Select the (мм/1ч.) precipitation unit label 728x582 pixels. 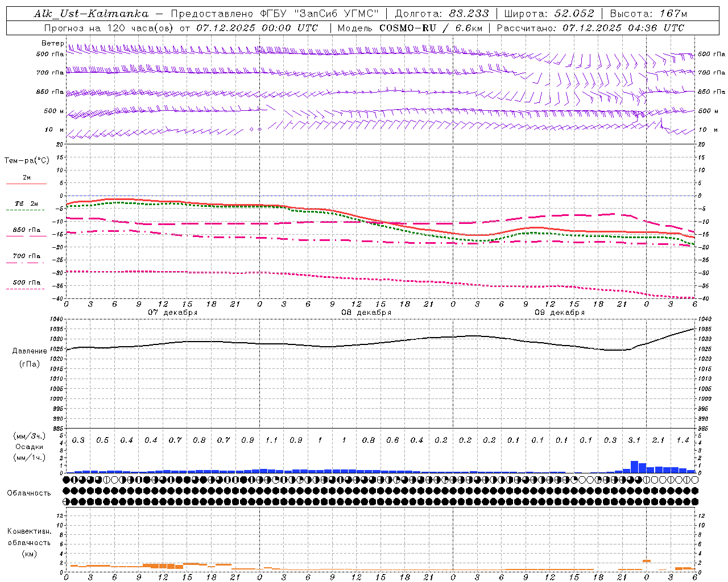(x=29, y=458)
